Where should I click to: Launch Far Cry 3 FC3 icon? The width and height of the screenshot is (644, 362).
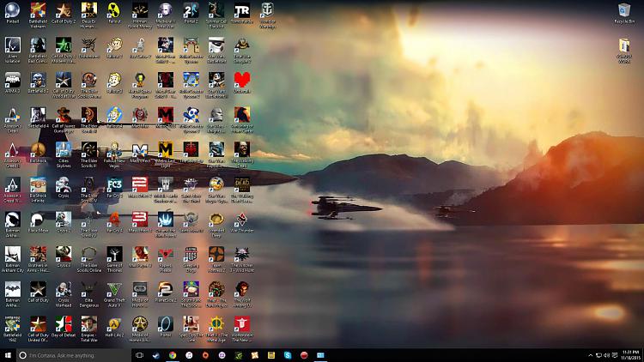[x=114, y=188]
